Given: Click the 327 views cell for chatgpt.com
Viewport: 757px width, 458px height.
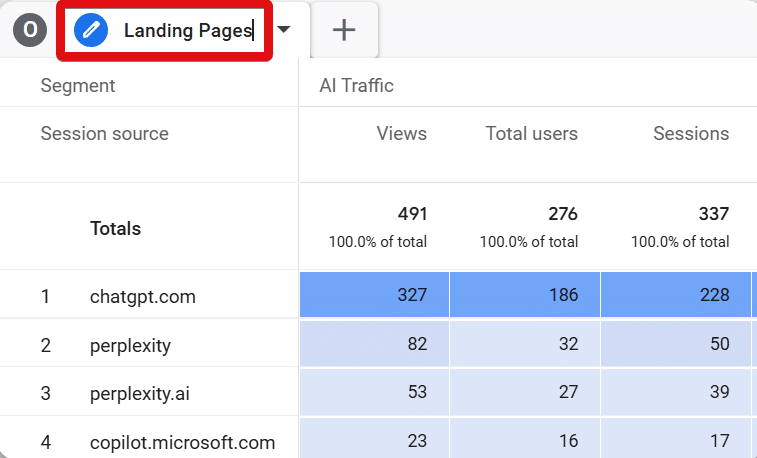Looking at the screenshot, I should coord(375,295).
